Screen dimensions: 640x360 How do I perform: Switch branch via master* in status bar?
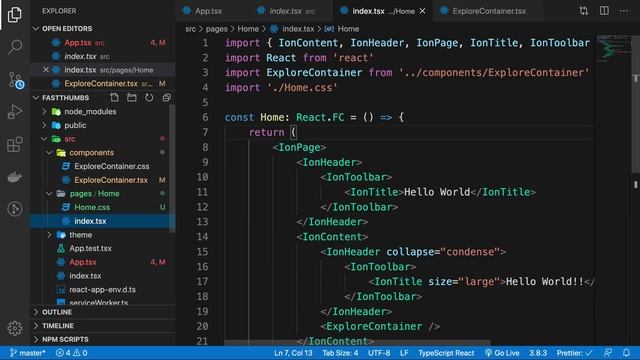click(27, 353)
